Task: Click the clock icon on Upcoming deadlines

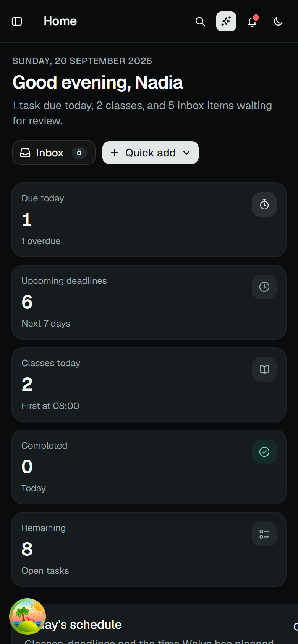Action: (264, 287)
